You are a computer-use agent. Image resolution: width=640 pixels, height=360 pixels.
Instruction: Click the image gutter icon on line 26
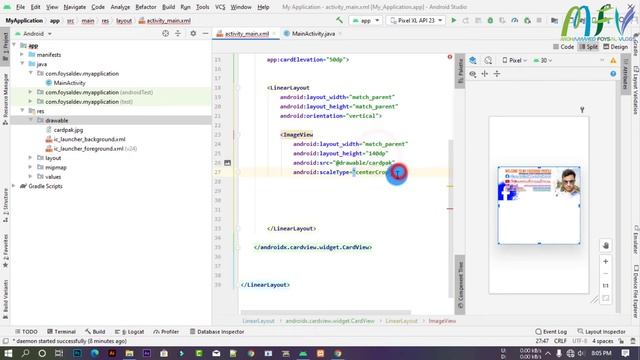click(x=227, y=163)
